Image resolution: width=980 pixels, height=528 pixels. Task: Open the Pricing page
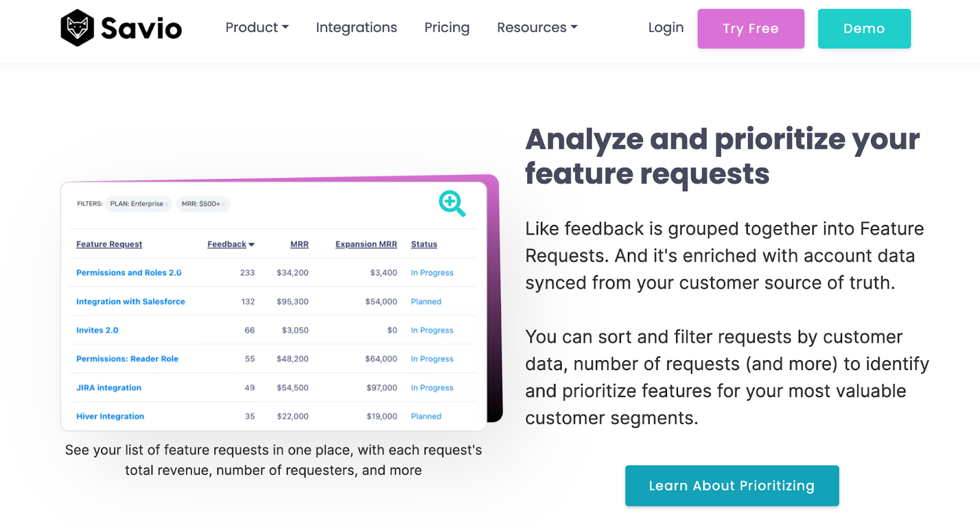[447, 28]
